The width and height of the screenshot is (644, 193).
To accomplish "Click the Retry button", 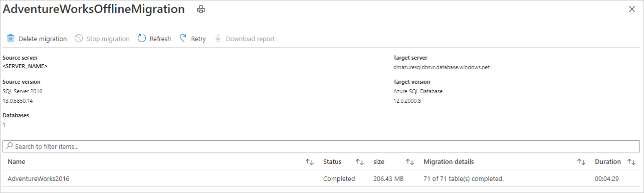I will 193,39.
